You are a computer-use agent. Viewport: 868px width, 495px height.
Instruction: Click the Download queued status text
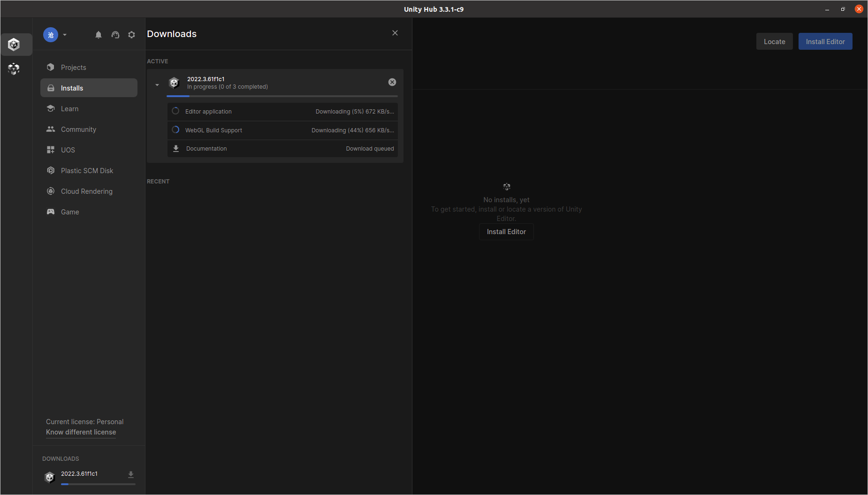click(x=370, y=149)
